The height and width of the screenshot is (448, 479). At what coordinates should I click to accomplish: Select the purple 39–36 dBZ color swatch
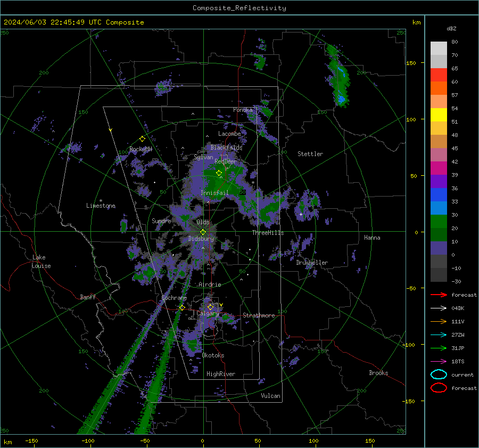click(439, 181)
